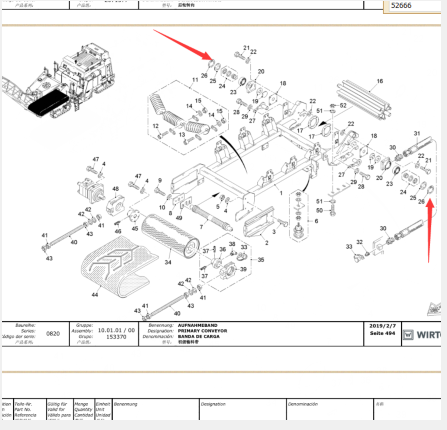Select part number 11 spring assembly label
This screenshot has width=447, height=430.
[x=195, y=80]
